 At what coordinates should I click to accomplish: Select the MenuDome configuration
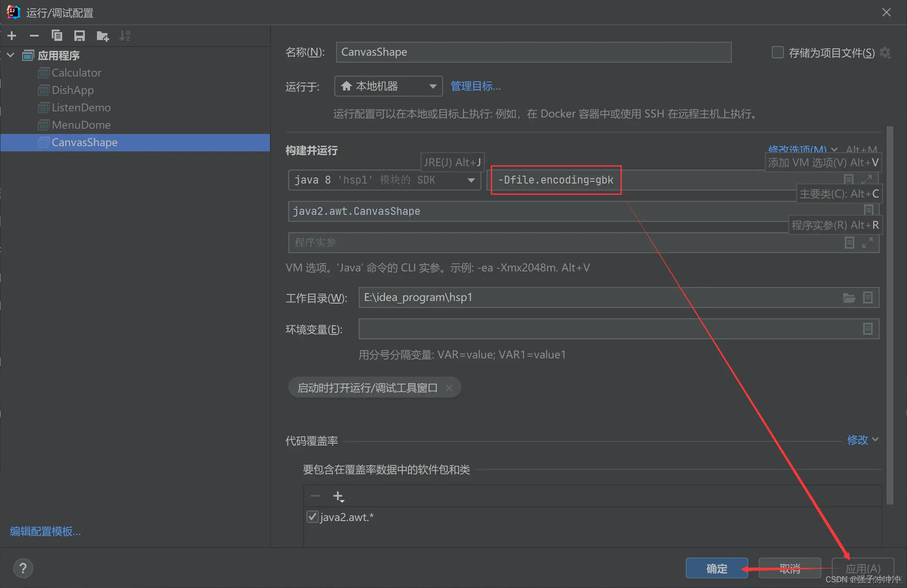tap(81, 125)
